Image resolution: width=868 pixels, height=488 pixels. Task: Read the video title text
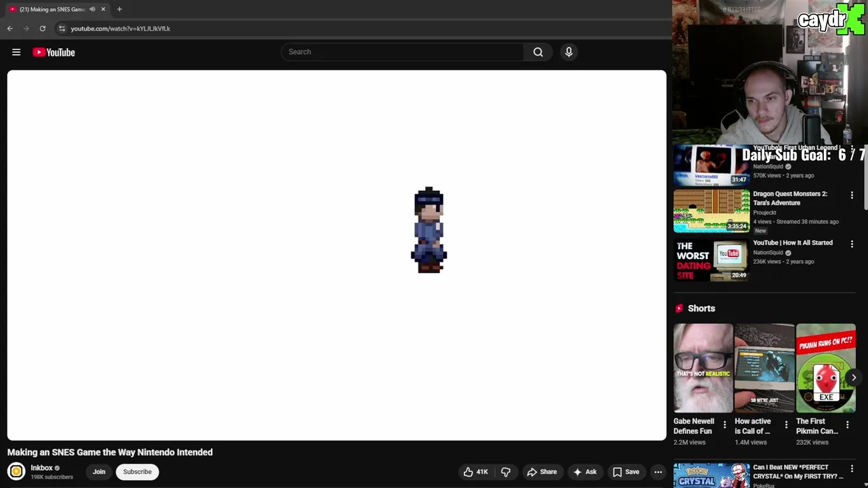coord(110,452)
